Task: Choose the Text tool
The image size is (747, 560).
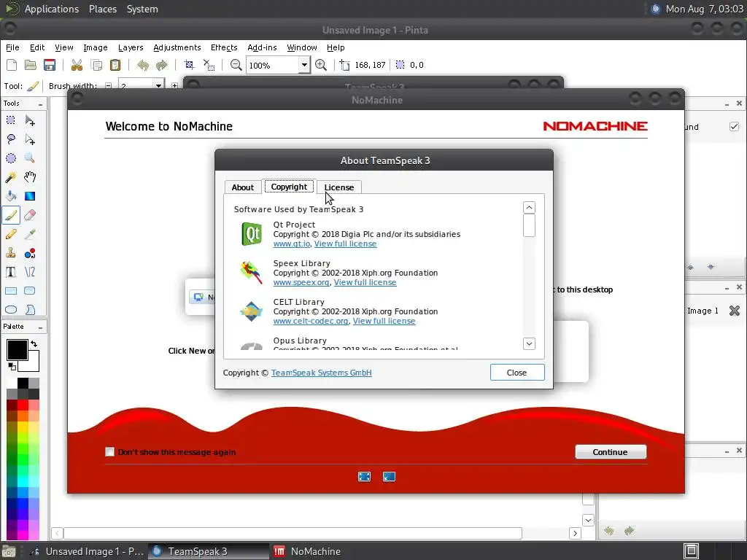Action: point(10,272)
